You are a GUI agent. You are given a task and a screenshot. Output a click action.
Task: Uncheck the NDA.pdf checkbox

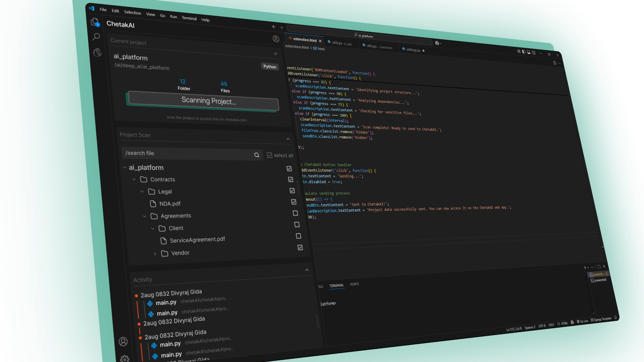(x=294, y=202)
